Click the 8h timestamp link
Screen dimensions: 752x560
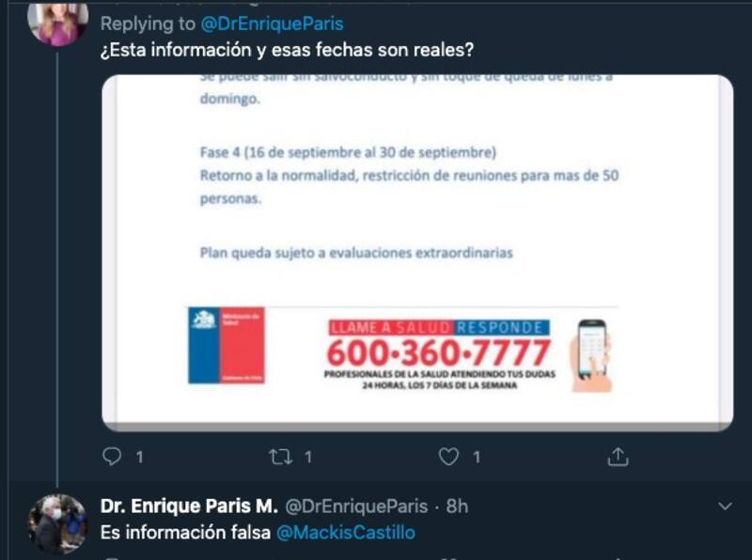click(x=457, y=506)
